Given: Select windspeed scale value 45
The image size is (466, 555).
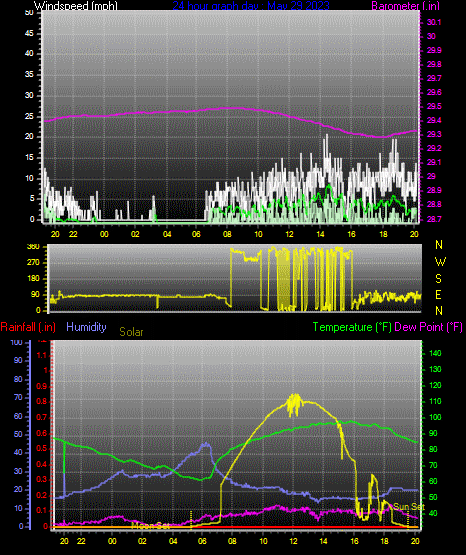Looking at the screenshot, I should 29,33.
